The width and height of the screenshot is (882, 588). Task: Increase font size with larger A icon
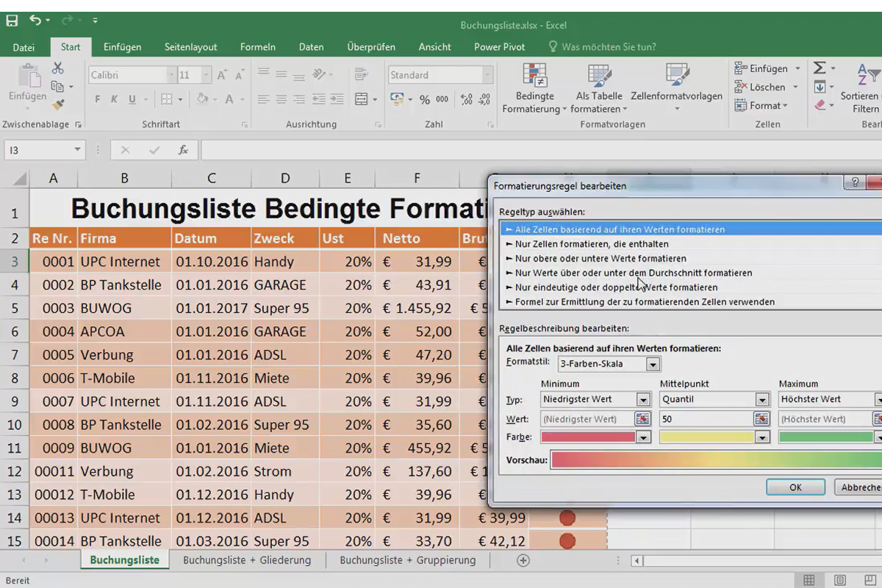click(223, 75)
